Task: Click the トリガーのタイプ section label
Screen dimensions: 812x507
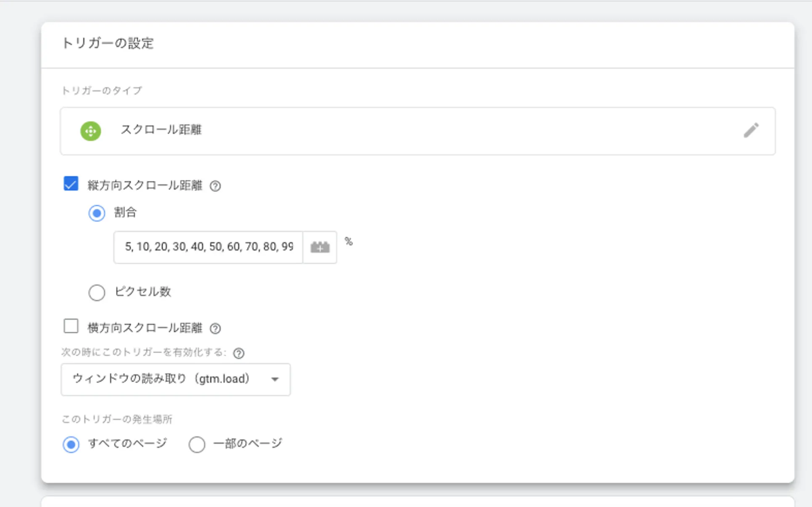Action: [x=102, y=91]
